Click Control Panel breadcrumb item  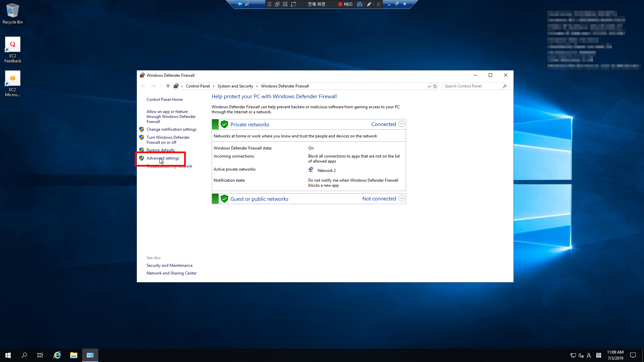point(198,86)
